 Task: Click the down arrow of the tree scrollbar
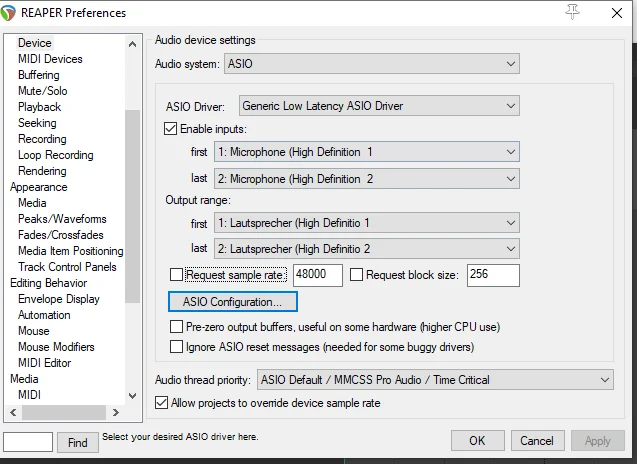tap(133, 396)
